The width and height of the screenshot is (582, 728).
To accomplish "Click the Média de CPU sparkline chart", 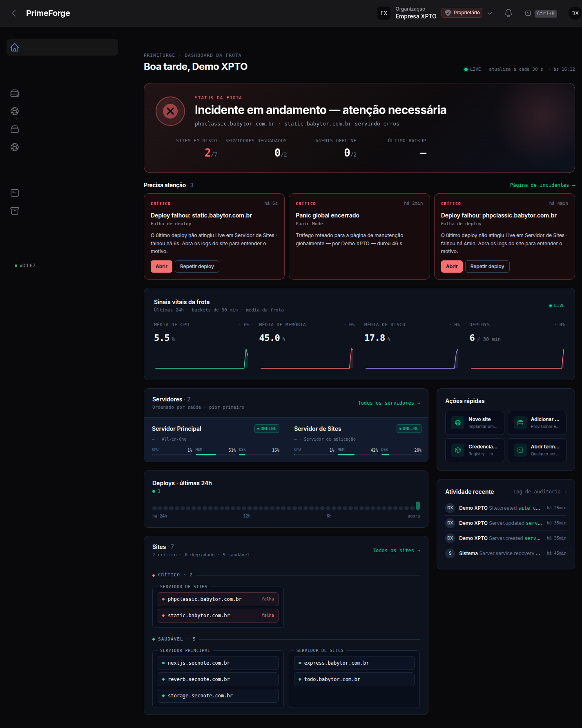I will [x=202, y=358].
